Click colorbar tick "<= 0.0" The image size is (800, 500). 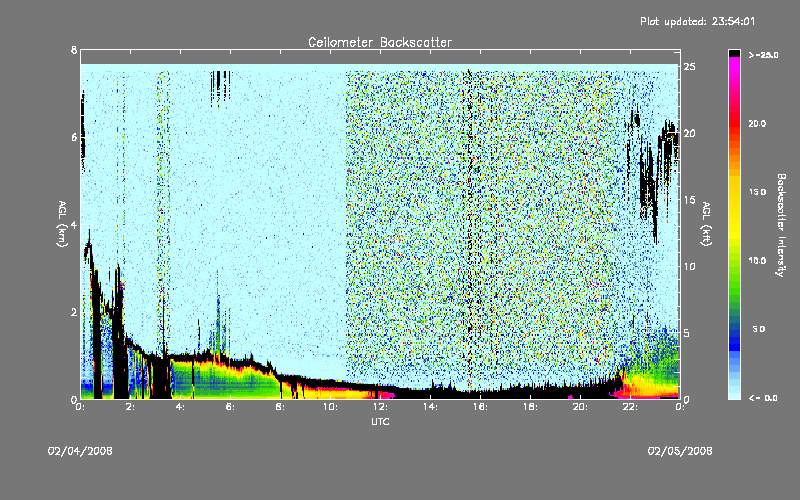point(763,398)
